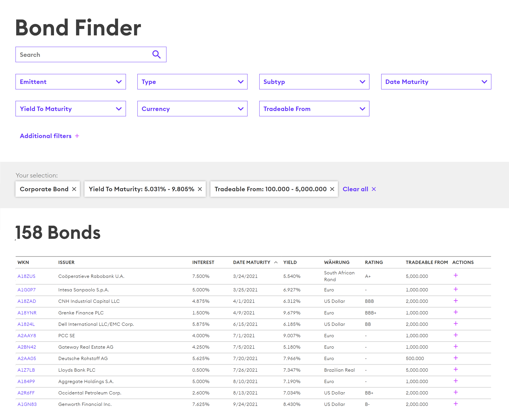The height and width of the screenshot is (420, 509).
Task: Add bond A18ZUS via plus icon
Action: point(456,275)
